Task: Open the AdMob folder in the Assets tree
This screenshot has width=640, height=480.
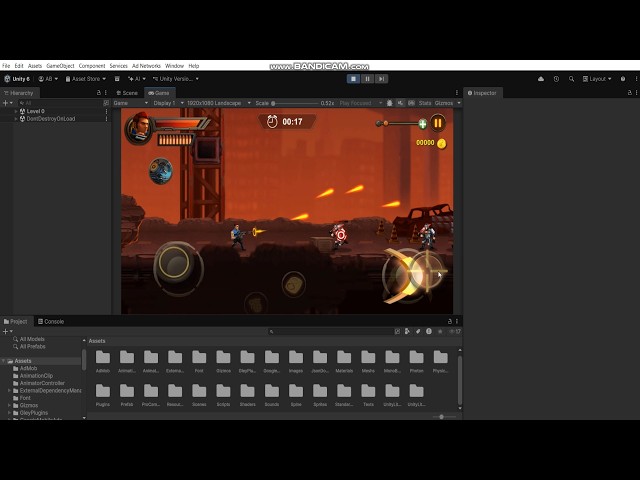Action: (29, 369)
